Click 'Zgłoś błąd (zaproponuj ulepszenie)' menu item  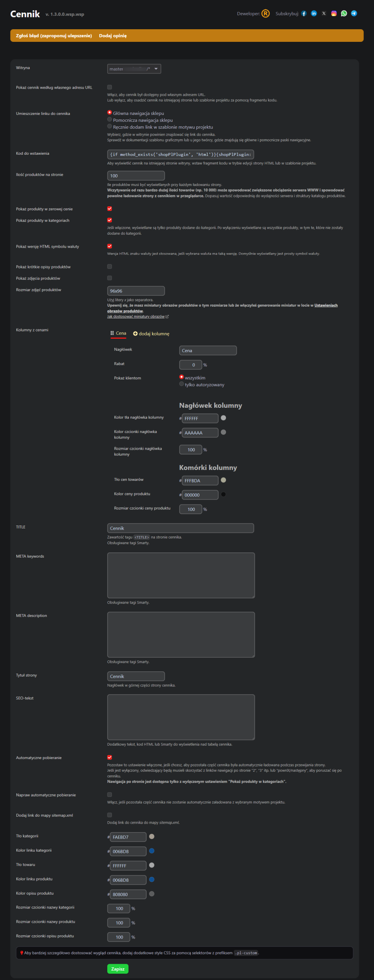54,36
